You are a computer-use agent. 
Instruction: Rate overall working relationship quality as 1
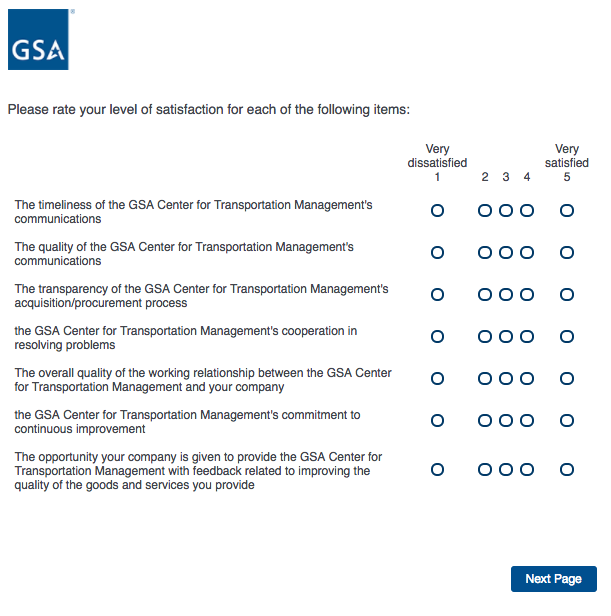(x=437, y=379)
